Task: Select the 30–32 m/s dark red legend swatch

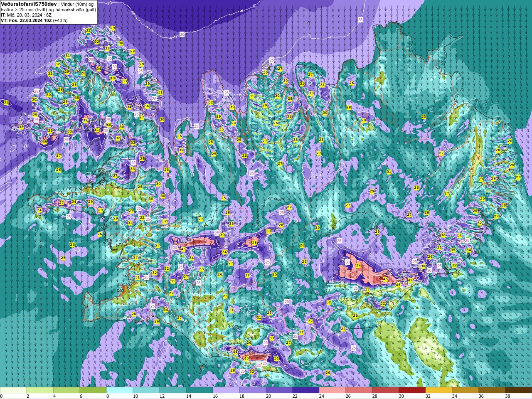Action: click(412, 390)
